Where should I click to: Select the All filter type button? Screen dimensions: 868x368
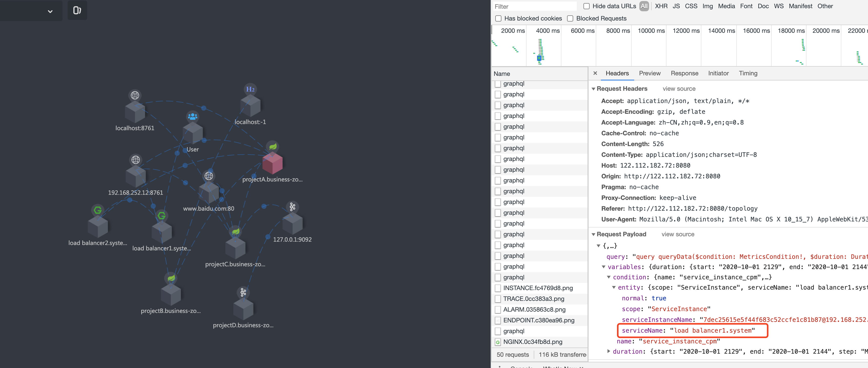[644, 6]
